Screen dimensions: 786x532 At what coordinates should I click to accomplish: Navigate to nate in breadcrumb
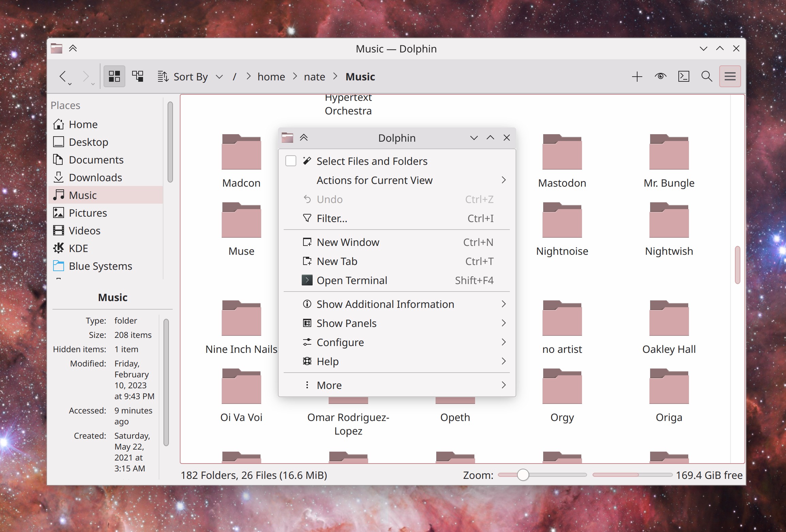314,77
